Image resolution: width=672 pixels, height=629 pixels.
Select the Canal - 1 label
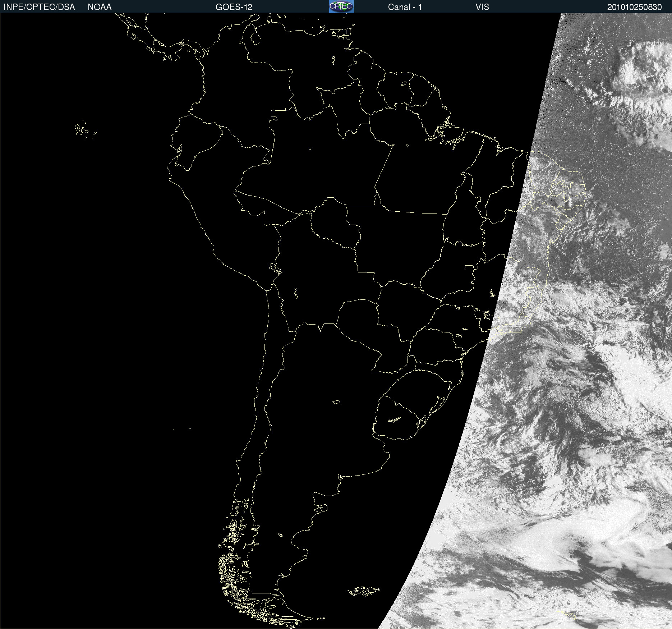coord(405,7)
